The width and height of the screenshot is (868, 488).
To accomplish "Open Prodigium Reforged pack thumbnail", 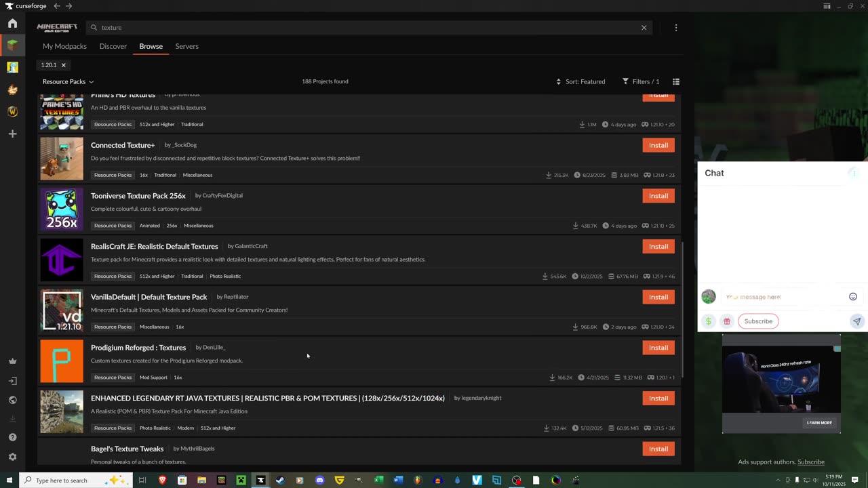I will click(62, 361).
